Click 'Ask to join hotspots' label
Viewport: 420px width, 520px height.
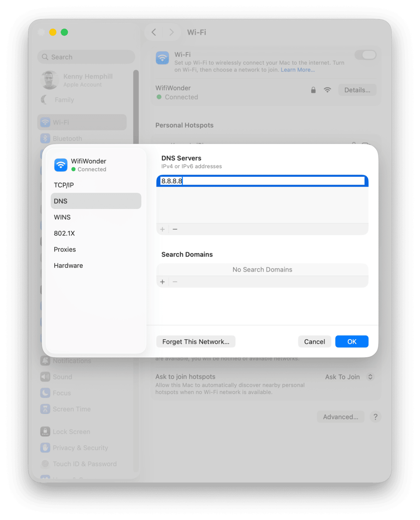click(185, 377)
